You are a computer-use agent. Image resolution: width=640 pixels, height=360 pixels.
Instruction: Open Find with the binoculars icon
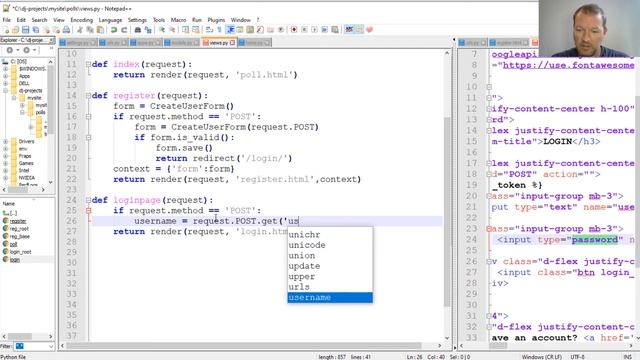(138, 30)
